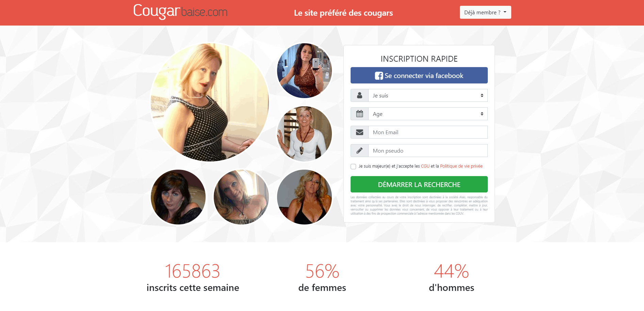Expand the Déjà membre ? menu
Viewport: 644px width, 311px height.
click(x=485, y=12)
